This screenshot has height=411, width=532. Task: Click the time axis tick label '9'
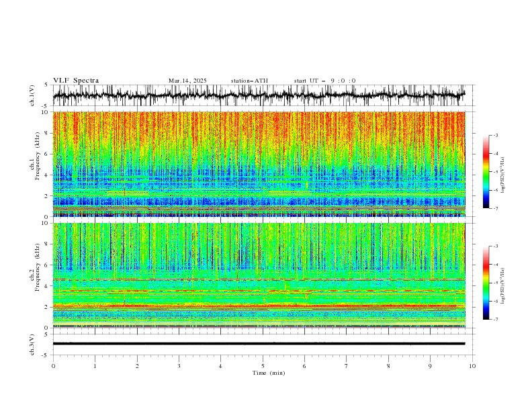click(x=430, y=366)
